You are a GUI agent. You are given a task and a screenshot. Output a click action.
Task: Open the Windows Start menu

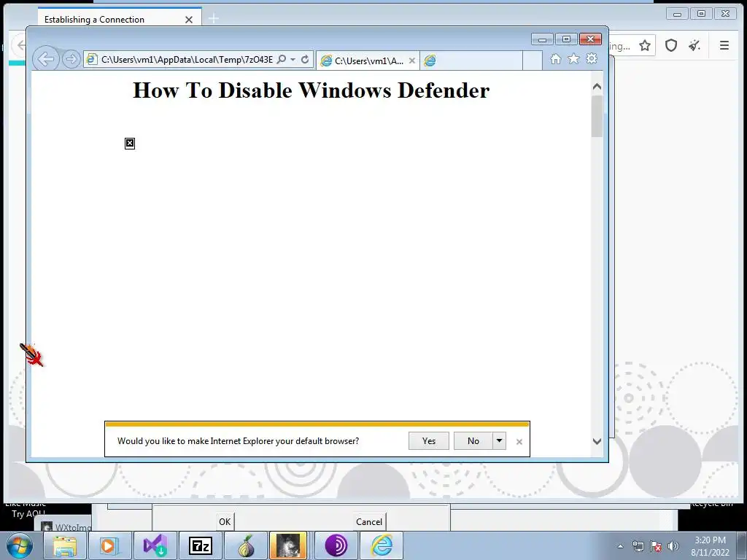[x=20, y=545]
